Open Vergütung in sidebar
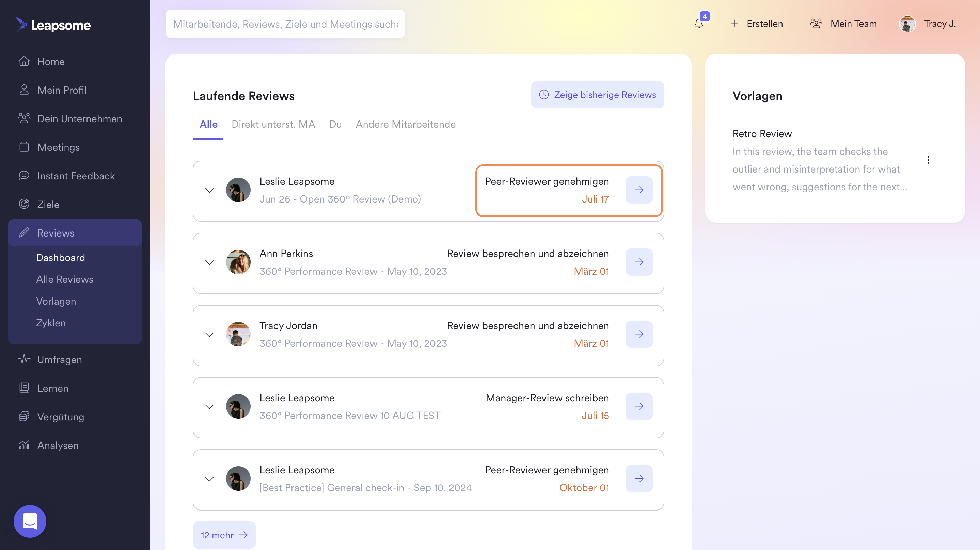This screenshot has width=980, height=550. (x=61, y=417)
